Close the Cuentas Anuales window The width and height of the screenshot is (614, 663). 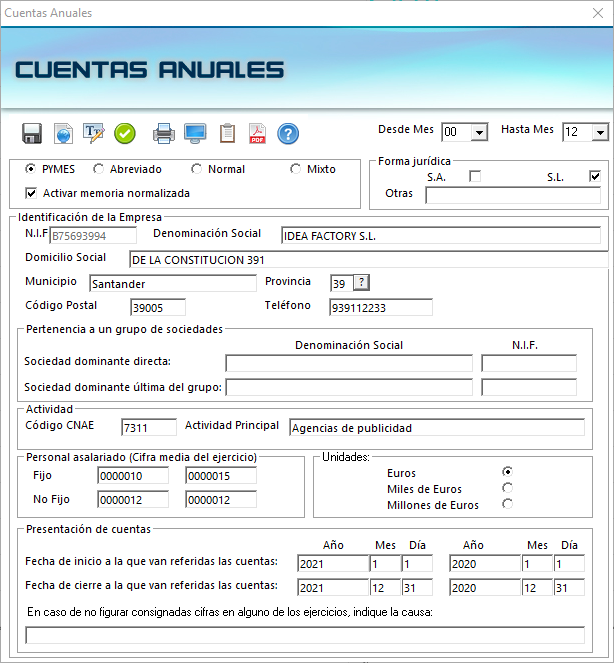[x=598, y=13]
